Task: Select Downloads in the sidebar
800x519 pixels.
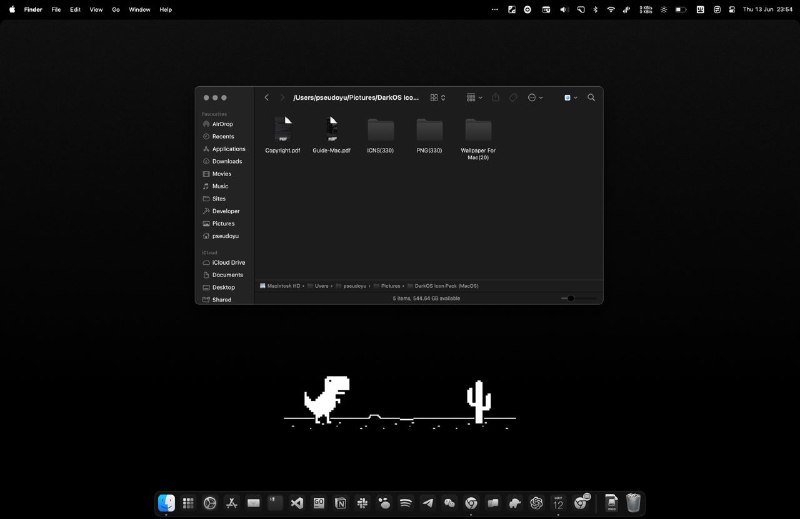Action: pos(227,161)
